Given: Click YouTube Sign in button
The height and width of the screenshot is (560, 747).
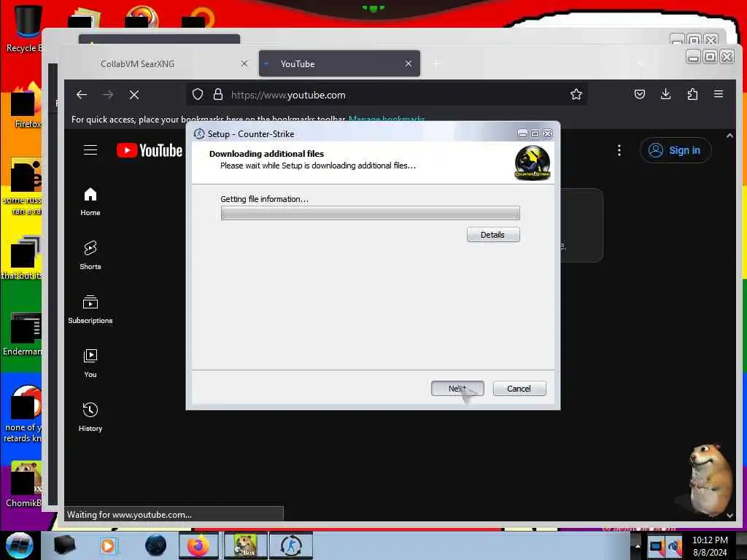Looking at the screenshot, I should tap(676, 150).
